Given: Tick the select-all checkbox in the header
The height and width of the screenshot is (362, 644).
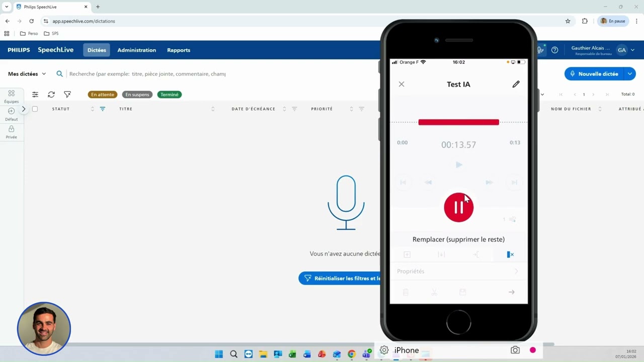Looking at the screenshot, I should pyautogui.click(x=35, y=109).
